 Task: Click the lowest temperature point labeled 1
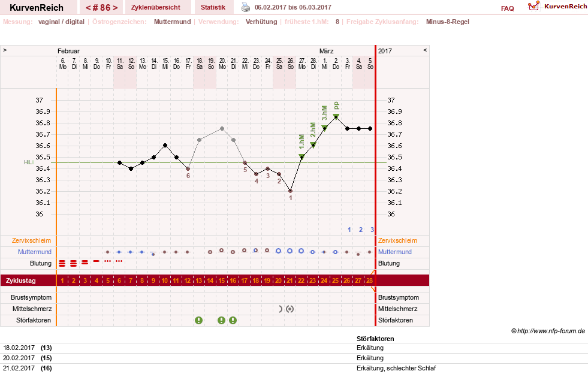[290, 191]
